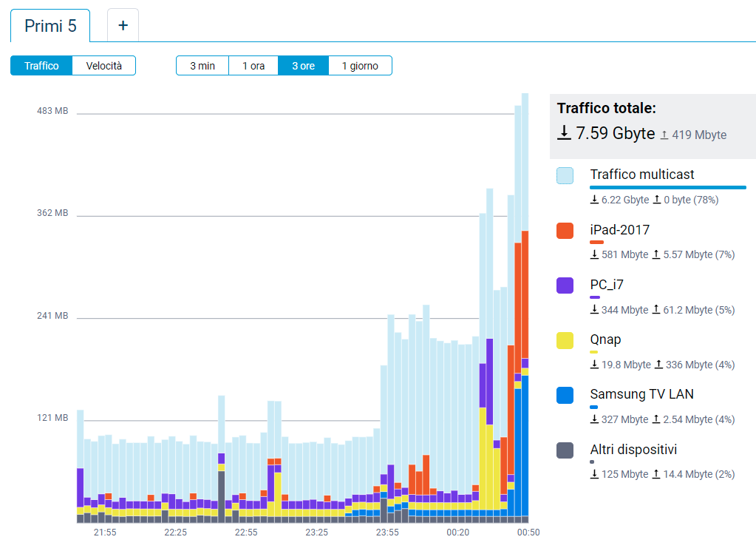
Task: Switch chart to Traffico mode
Action: tap(41, 66)
